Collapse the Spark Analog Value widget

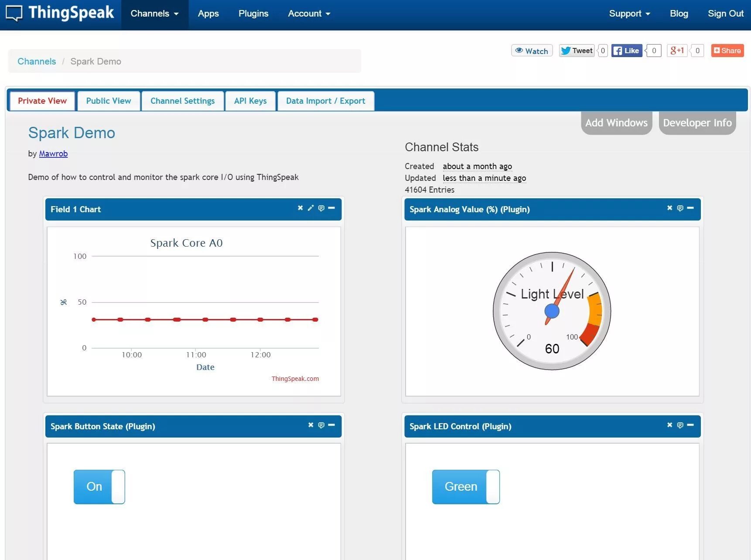[690, 208]
